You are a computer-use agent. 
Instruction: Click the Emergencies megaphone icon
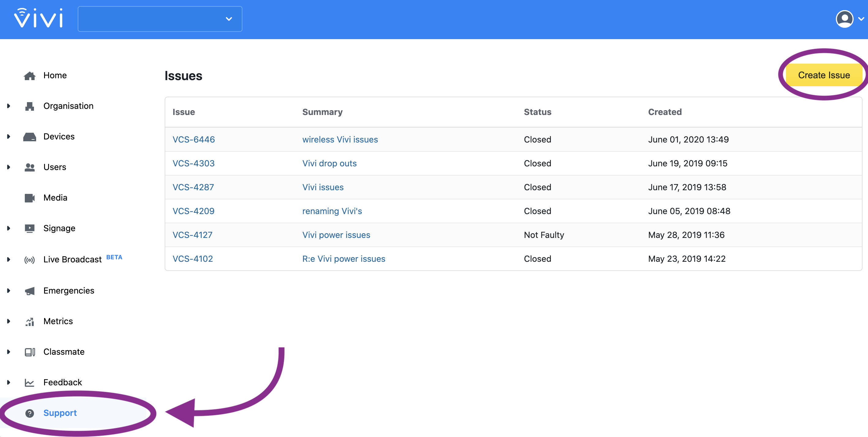click(x=30, y=291)
